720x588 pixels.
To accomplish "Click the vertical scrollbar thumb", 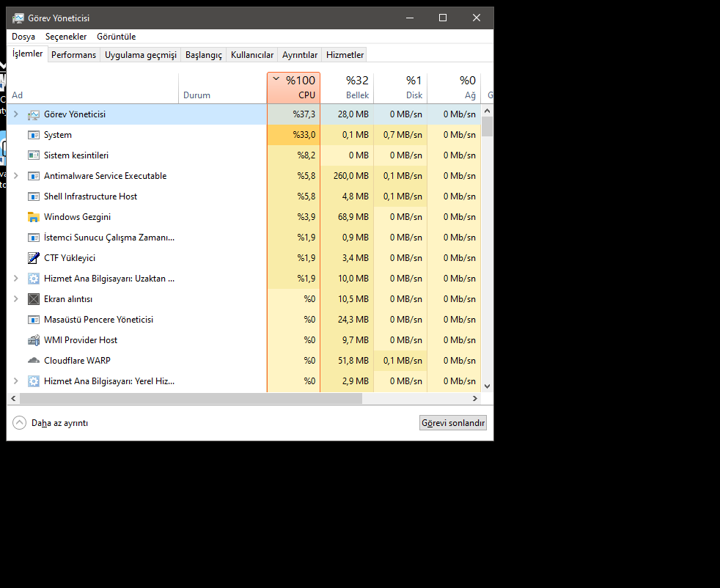I will point(487,127).
